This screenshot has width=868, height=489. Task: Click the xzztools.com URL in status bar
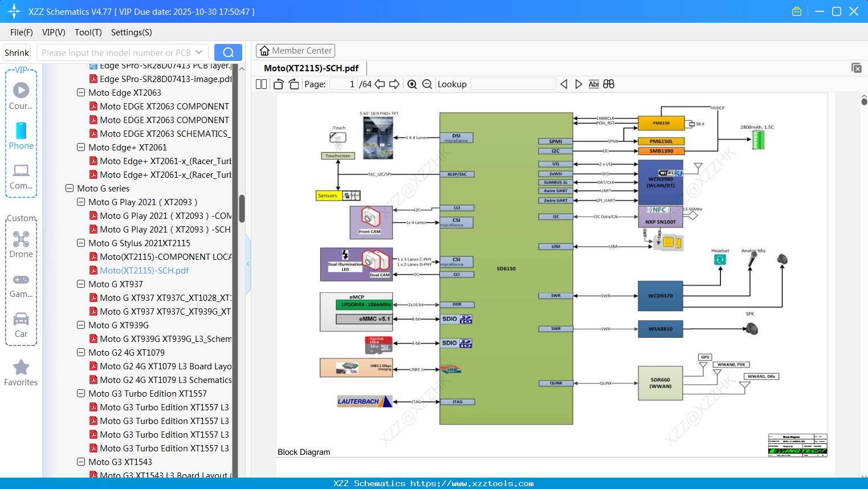472,483
